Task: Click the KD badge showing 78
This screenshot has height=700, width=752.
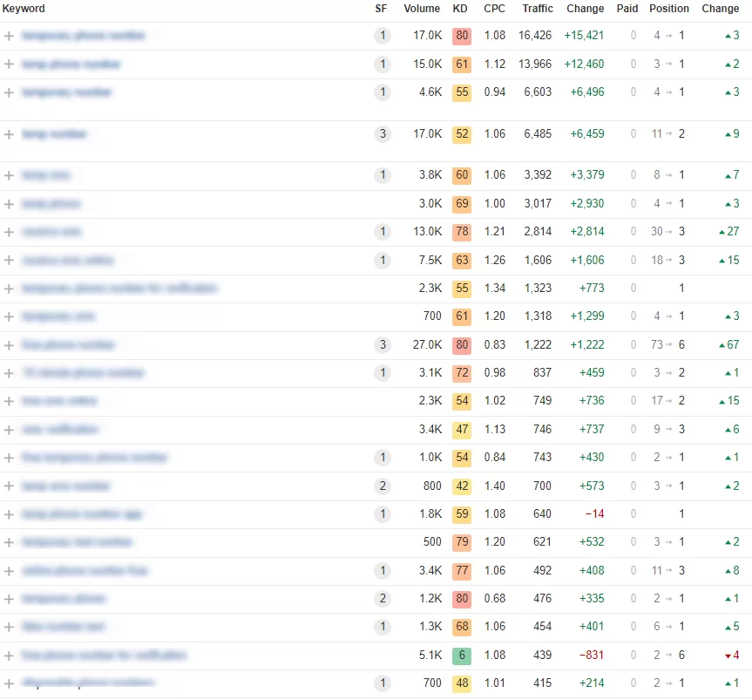Action: coord(461,232)
